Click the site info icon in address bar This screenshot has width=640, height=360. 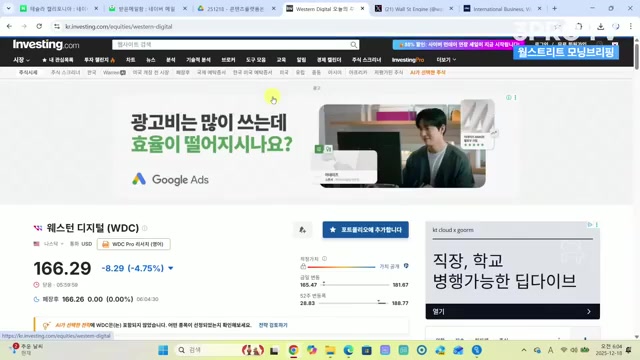click(57, 27)
